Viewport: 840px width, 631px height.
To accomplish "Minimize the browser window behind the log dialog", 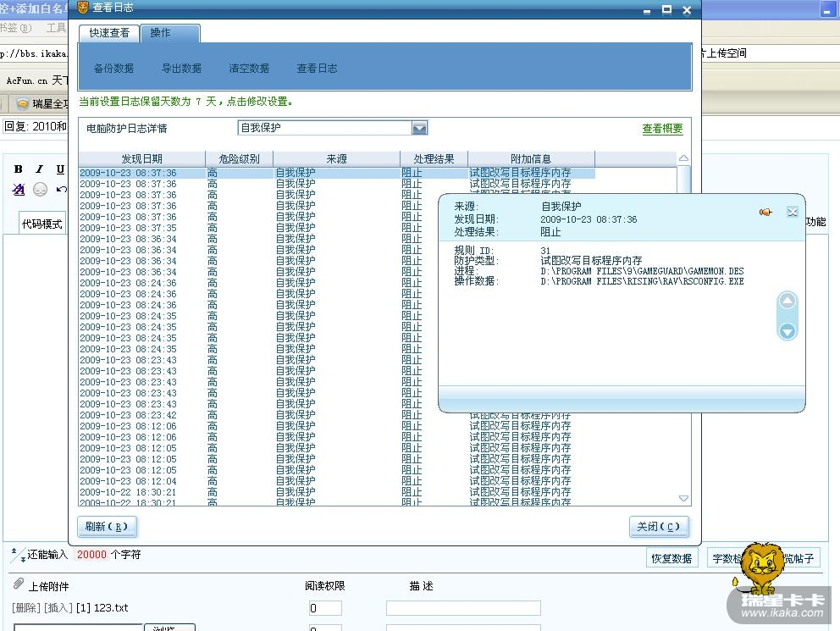I will [827, 10].
